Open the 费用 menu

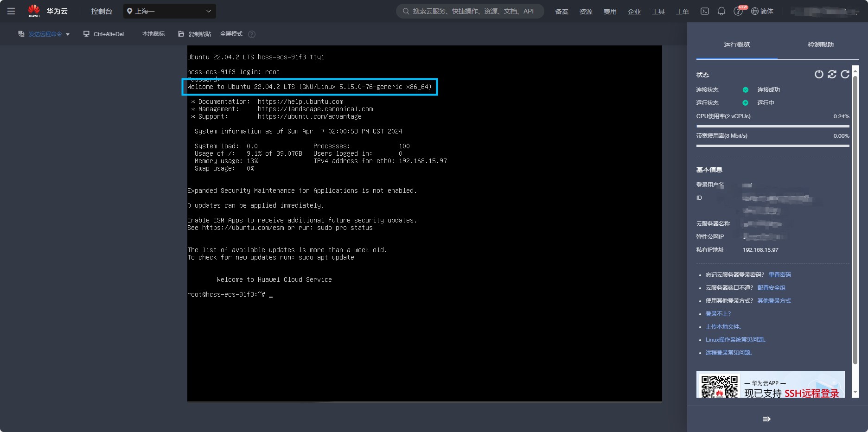[610, 11]
